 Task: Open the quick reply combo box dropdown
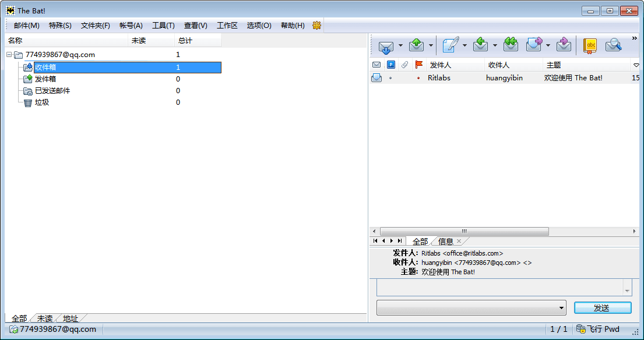pos(561,308)
